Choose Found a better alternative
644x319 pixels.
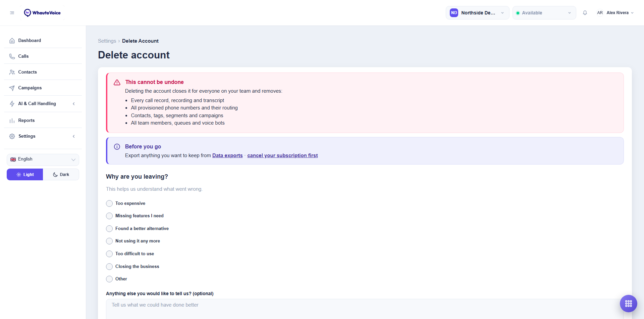(x=109, y=229)
